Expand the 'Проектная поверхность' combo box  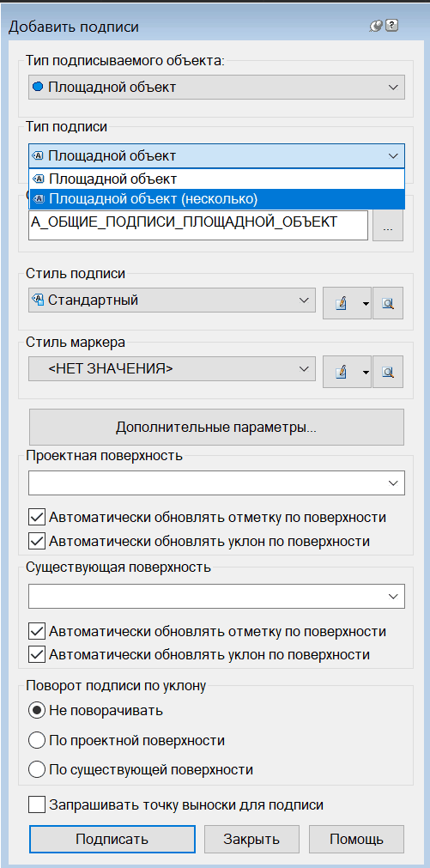tap(216, 483)
